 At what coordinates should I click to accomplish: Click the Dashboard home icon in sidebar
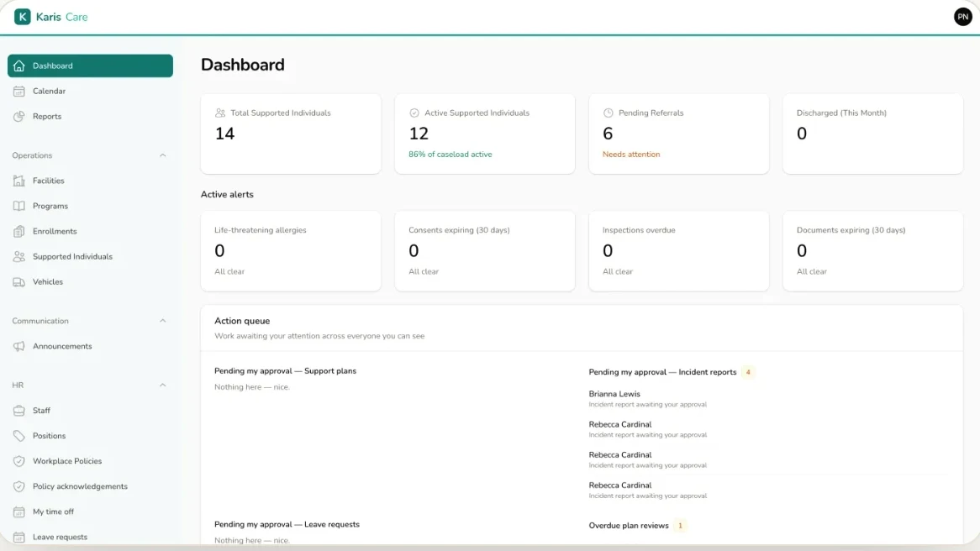coord(19,66)
